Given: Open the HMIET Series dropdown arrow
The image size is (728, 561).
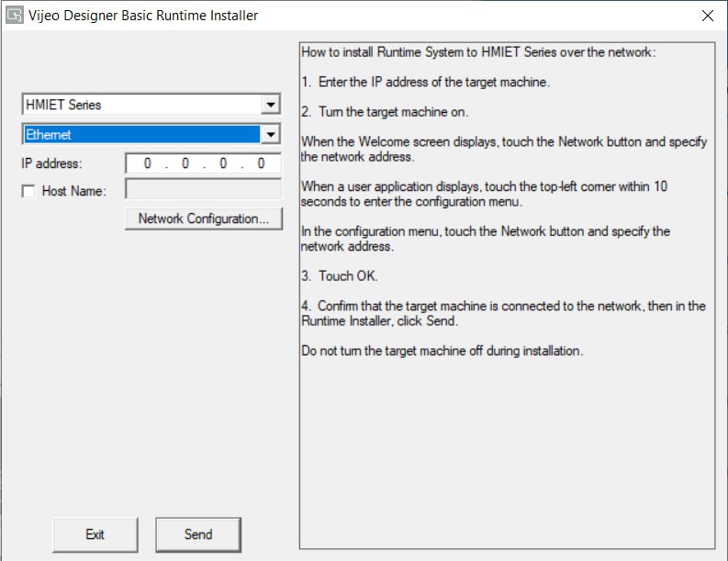Looking at the screenshot, I should pos(270,105).
